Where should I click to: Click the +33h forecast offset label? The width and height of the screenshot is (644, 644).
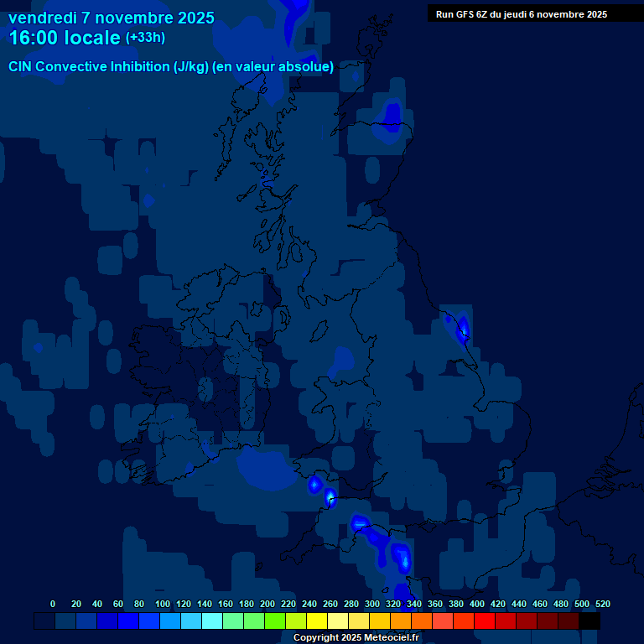(x=145, y=38)
